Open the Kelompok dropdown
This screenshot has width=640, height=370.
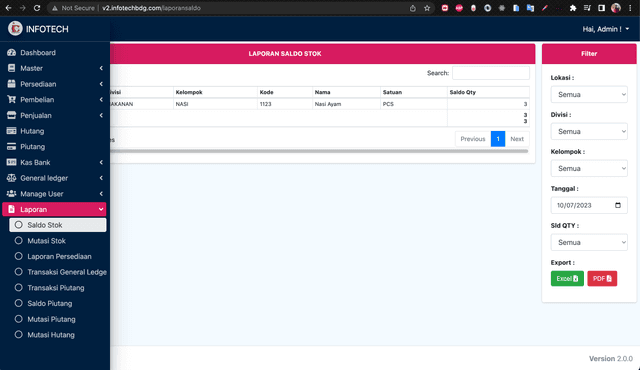589,168
